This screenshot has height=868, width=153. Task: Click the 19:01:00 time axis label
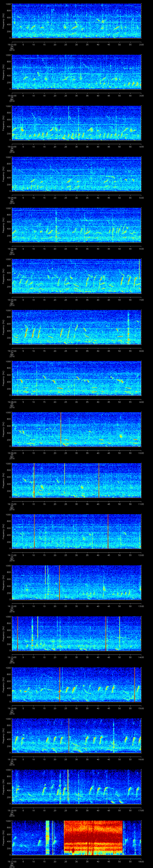coord(12,44)
